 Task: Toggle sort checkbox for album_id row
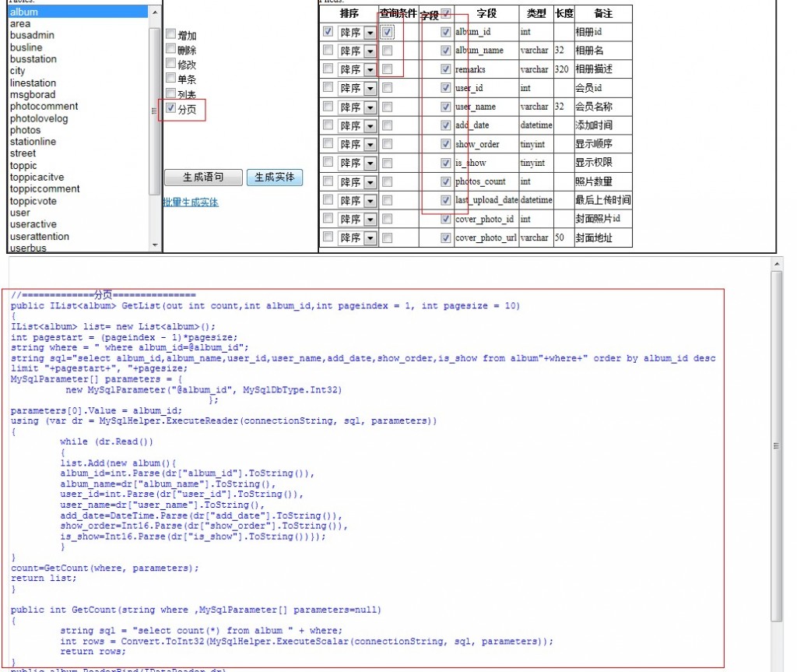coord(328,32)
